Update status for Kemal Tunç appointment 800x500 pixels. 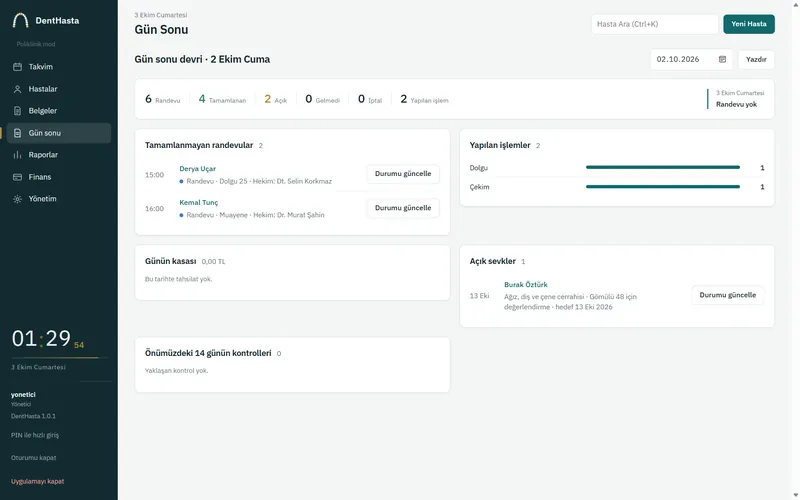coord(403,208)
